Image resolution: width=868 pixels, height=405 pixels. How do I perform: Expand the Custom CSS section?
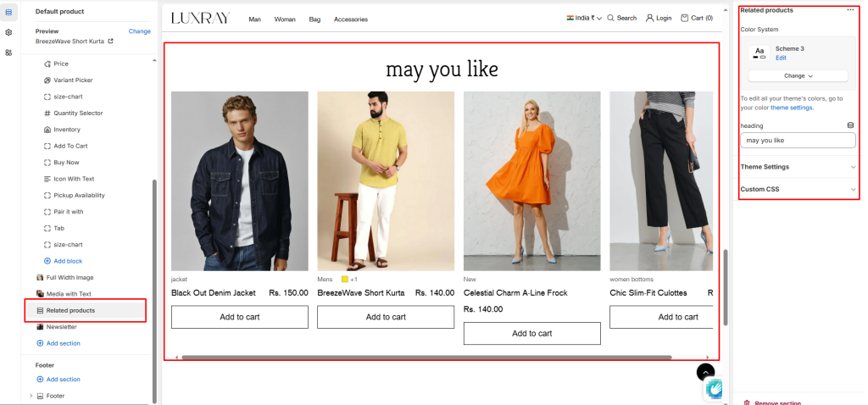point(798,189)
